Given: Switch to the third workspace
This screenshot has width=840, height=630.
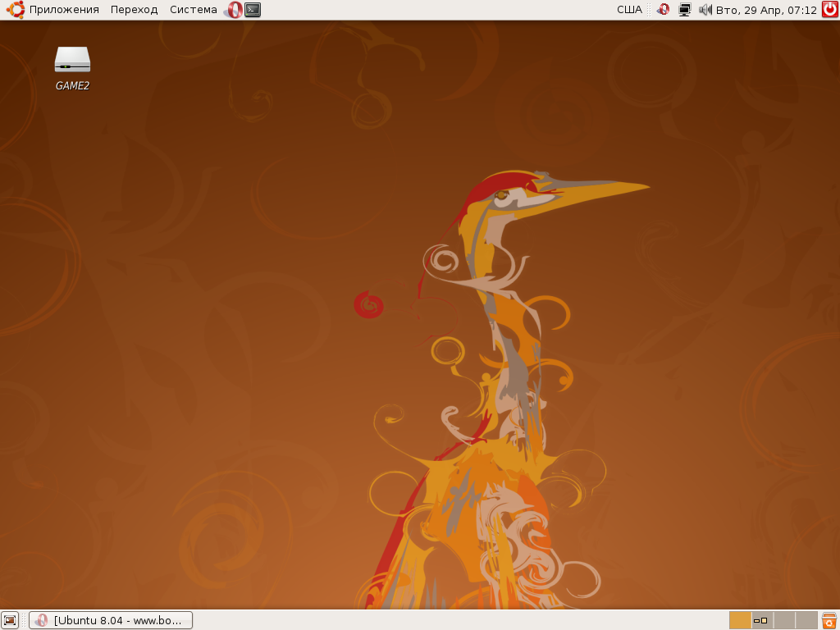Looking at the screenshot, I should (784, 620).
